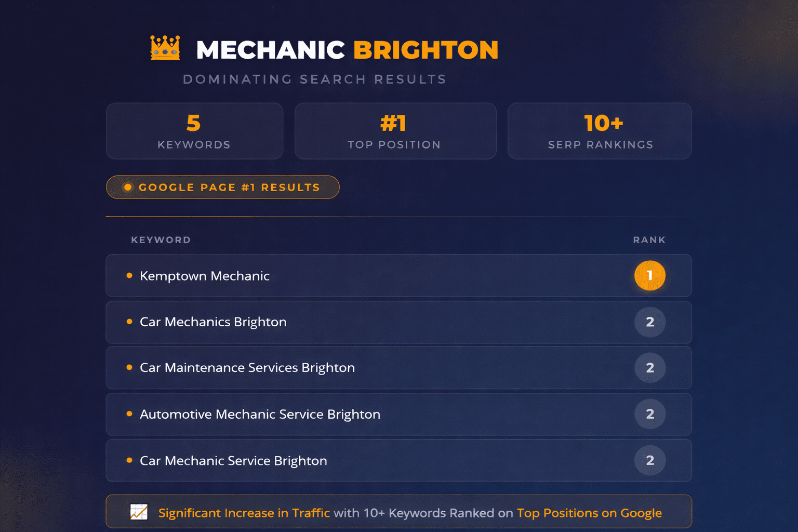Screen dimensions: 798x532
Task: Click the gold rank 1 badge
Action: coord(649,275)
